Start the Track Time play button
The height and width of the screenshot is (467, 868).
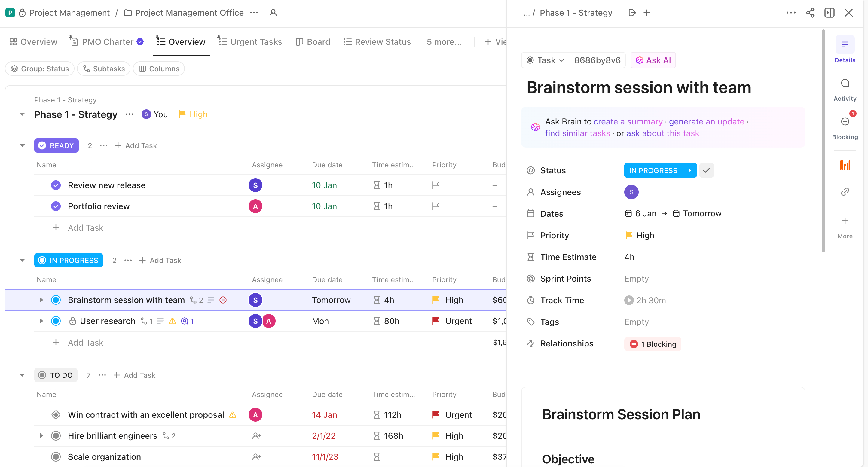628,300
